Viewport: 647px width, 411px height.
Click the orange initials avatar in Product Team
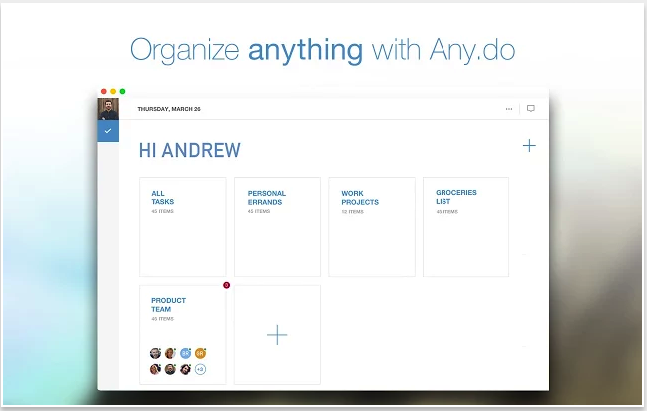click(200, 353)
